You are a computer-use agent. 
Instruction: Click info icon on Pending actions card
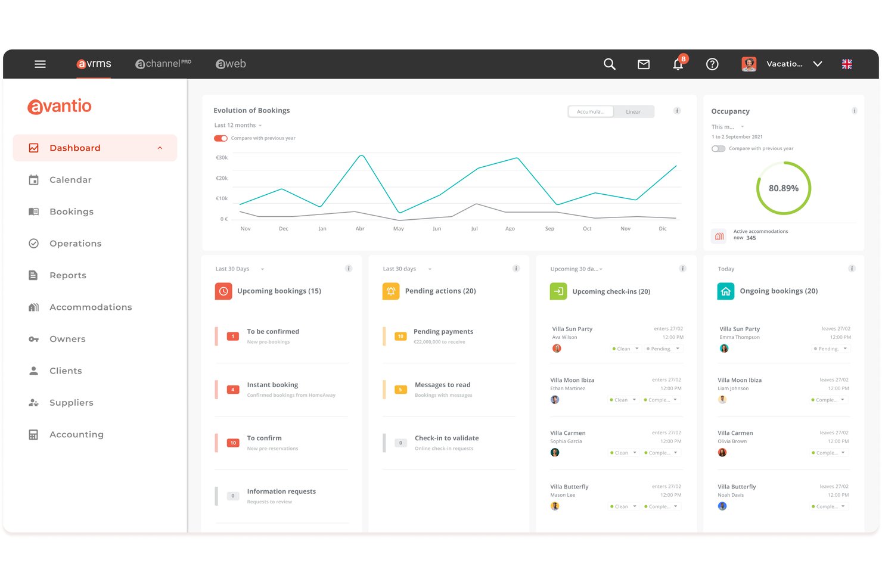516,269
